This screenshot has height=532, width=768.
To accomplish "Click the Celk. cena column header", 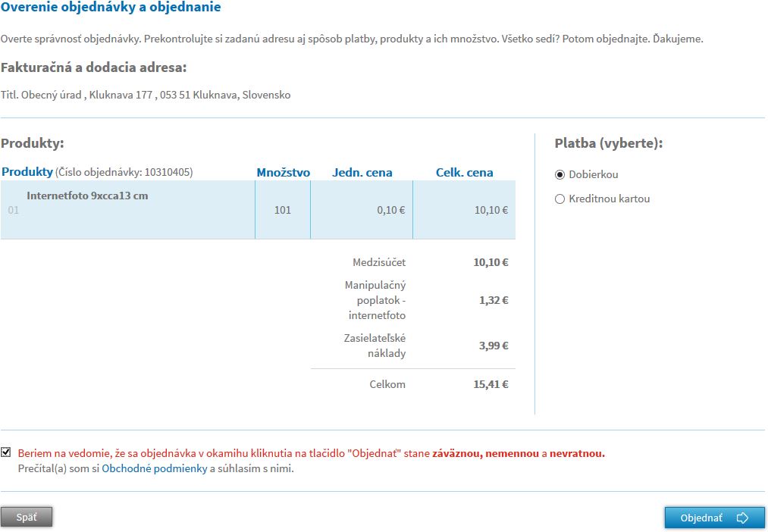I will tap(464, 172).
